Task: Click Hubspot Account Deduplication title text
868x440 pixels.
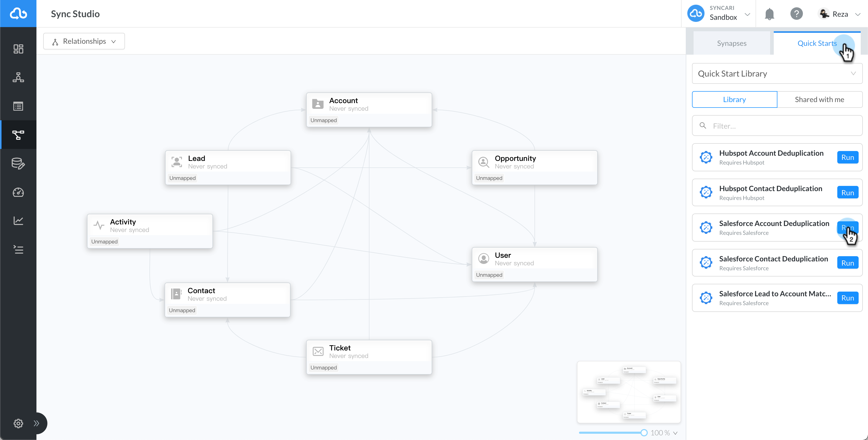Action: (771, 153)
